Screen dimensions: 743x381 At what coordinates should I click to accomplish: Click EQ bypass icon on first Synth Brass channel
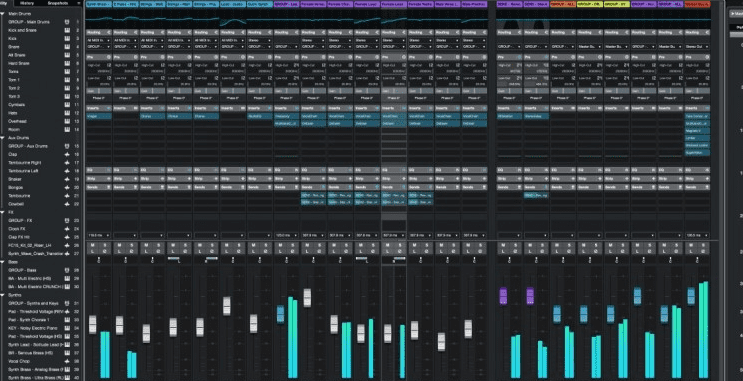pyautogui.click(x=109, y=170)
